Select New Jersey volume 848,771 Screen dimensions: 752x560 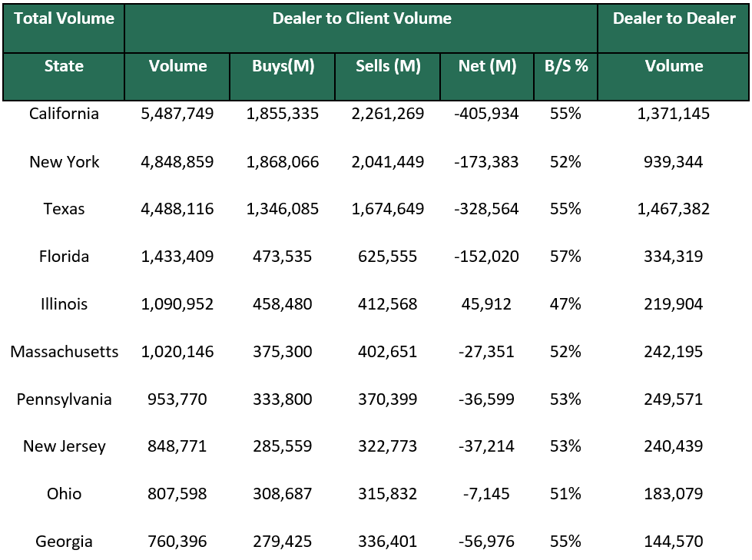[177, 446]
